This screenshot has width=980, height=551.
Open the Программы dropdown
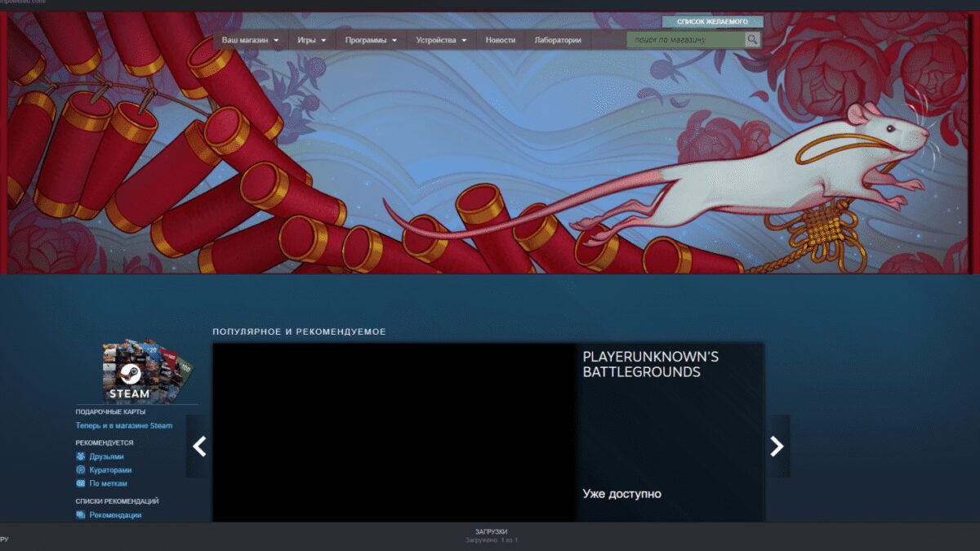[x=367, y=38]
